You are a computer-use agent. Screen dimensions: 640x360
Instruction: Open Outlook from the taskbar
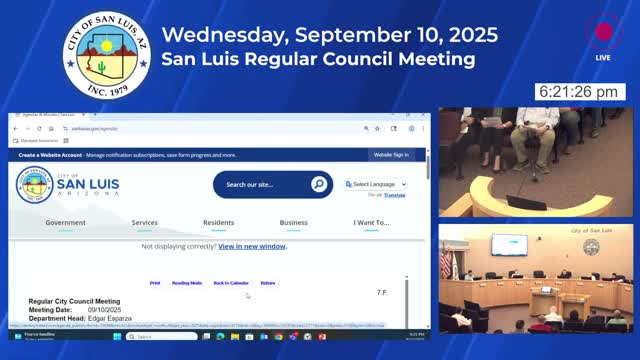(264, 337)
